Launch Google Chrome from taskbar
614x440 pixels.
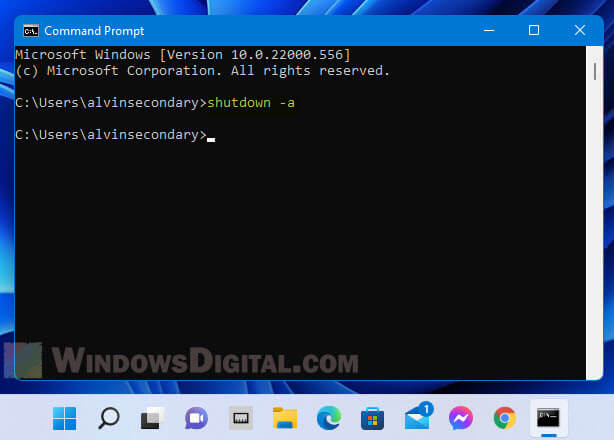505,418
